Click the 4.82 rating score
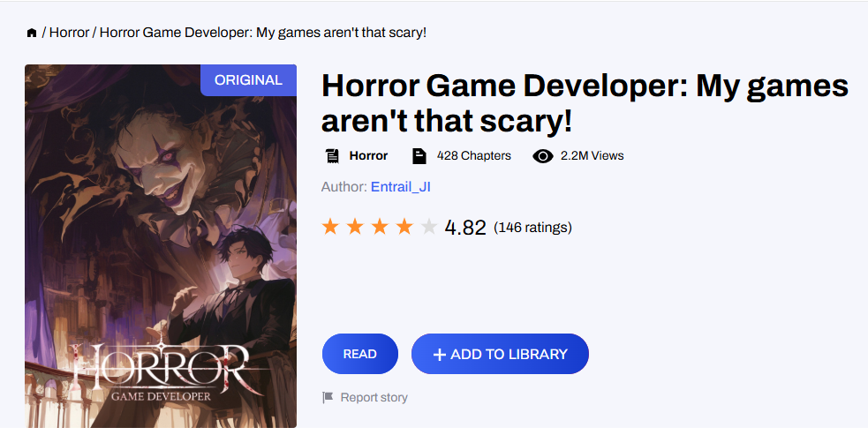Viewport: 868px width, 435px height. pos(465,228)
